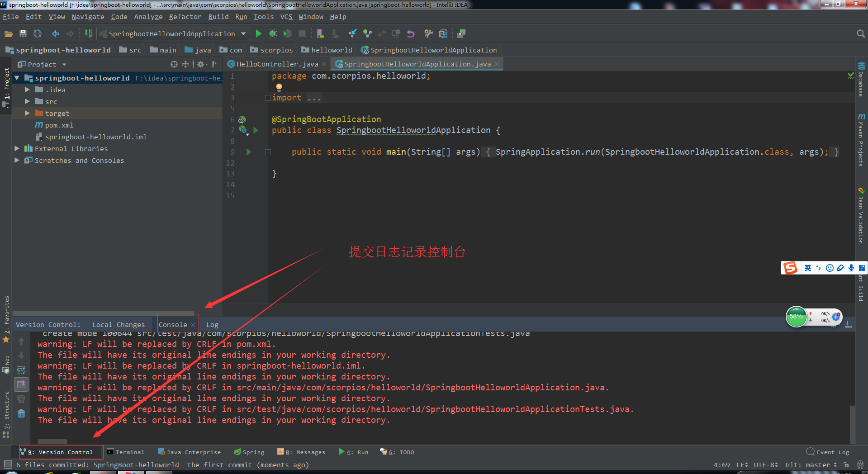This screenshot has height=474, width=868.
Task: Click the console horizontal scrollbar
Action: pos(52,441)
